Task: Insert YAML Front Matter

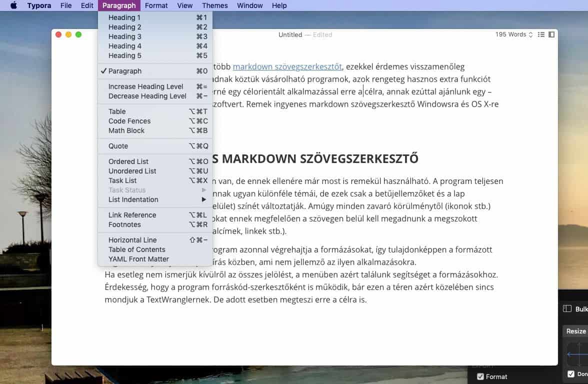Action: tap(155, 259)
